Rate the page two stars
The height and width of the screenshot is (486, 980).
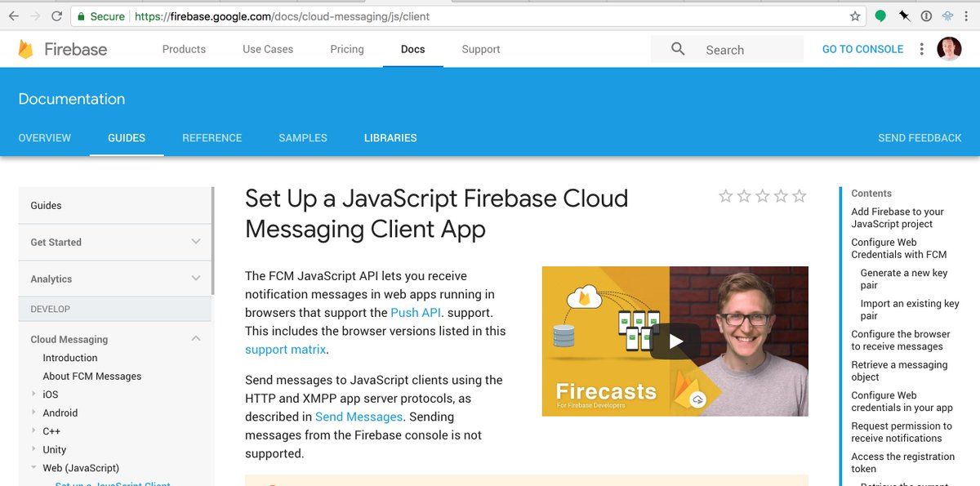coord(744,196)
